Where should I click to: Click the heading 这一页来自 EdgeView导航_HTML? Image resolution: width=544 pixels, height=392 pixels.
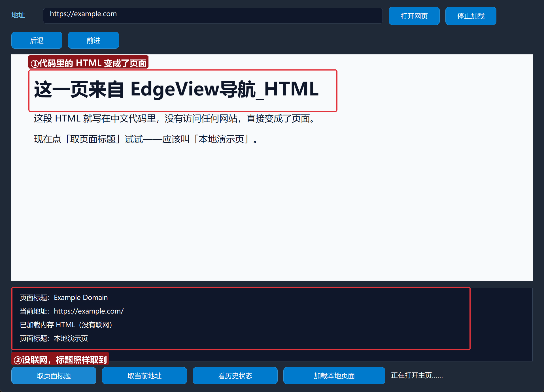coord(176,90)
